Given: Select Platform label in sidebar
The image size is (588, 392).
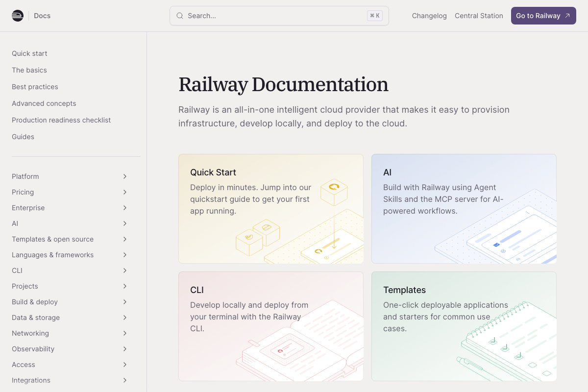Looking at the screenshot, I should [x=25, y=176].
